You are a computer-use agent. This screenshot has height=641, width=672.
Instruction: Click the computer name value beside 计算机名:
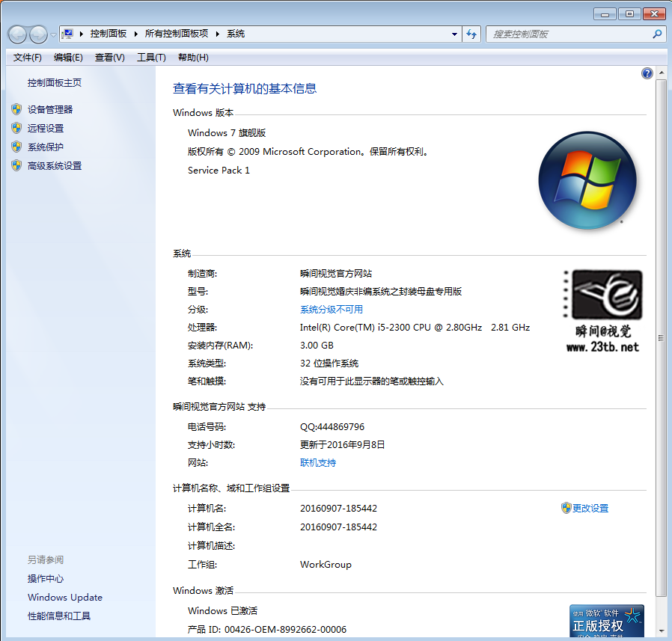pos(338,508)
